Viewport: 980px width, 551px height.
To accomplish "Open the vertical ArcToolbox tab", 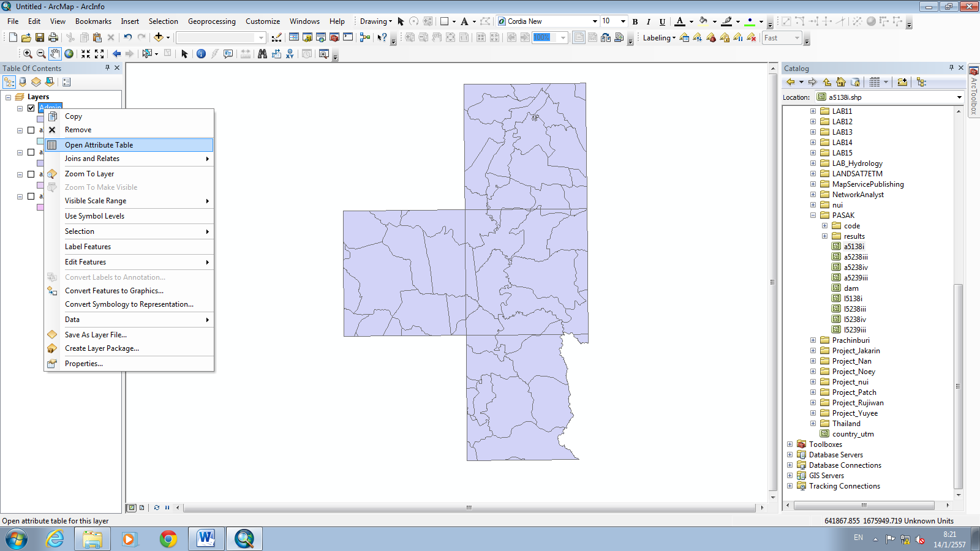I will tap(974, 91).
